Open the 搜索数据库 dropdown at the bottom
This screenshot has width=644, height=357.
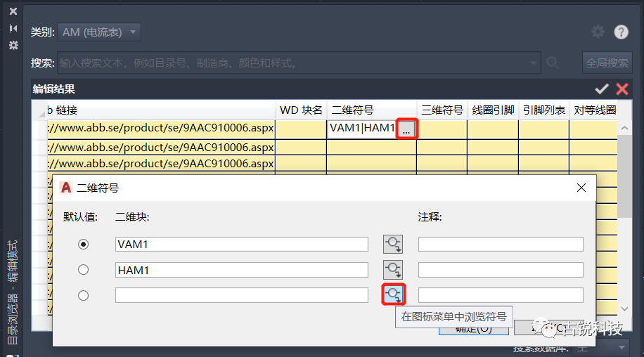pos(601,348)
